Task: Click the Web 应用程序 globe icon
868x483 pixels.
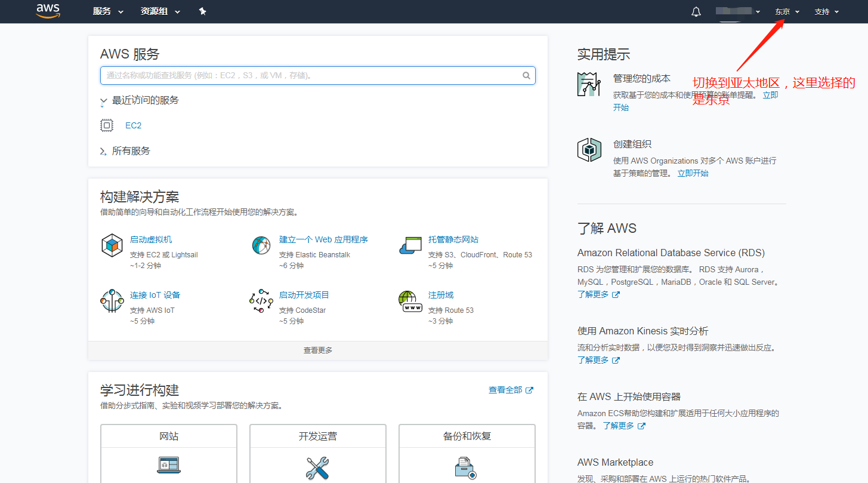Action: coord(261,245)
